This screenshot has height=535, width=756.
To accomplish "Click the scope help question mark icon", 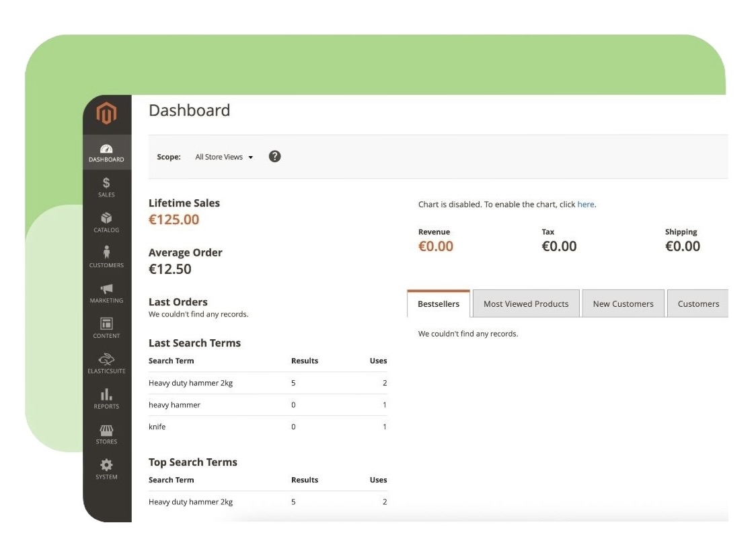I will coord(274,157).
